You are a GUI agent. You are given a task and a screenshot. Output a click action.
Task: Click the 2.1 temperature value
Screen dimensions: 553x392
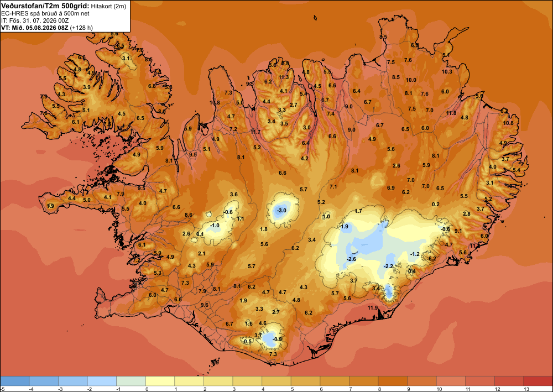(202, 253)
